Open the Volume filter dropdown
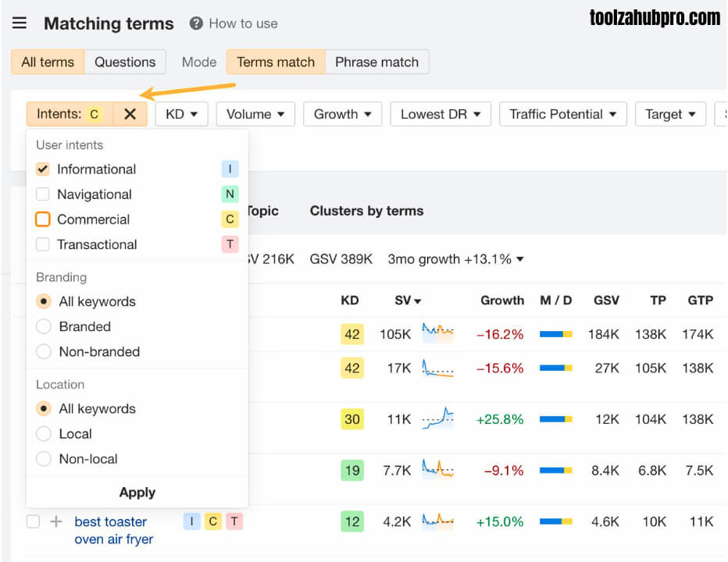This screenshot has height=562, width=728. [255, 114]
